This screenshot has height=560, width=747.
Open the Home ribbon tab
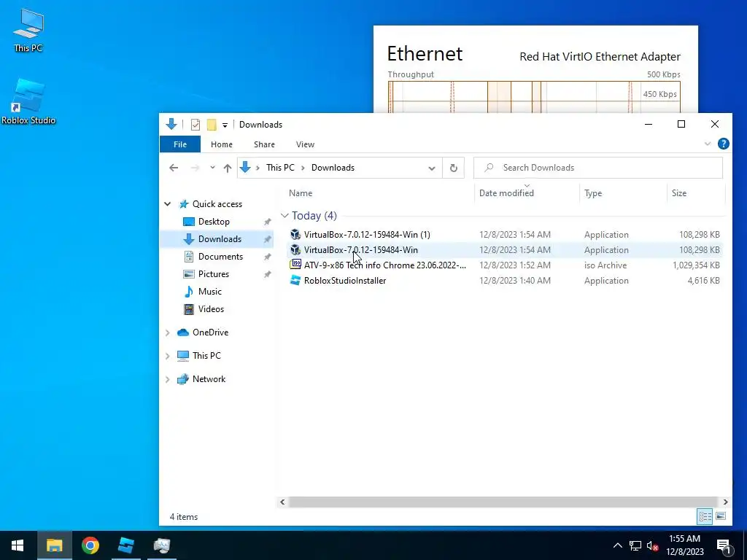point(222,144)
